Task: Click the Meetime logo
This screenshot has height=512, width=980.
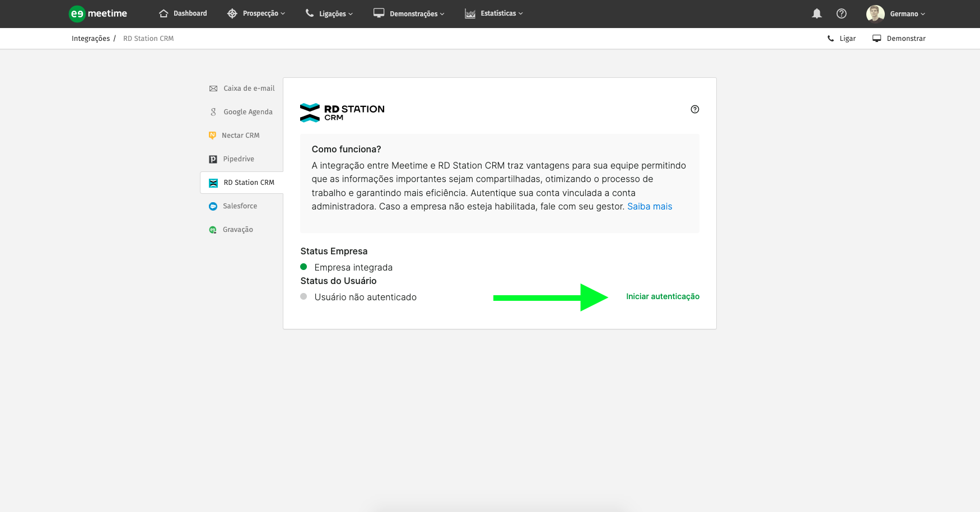Action: pyautogui.click(x=98, y=13)
